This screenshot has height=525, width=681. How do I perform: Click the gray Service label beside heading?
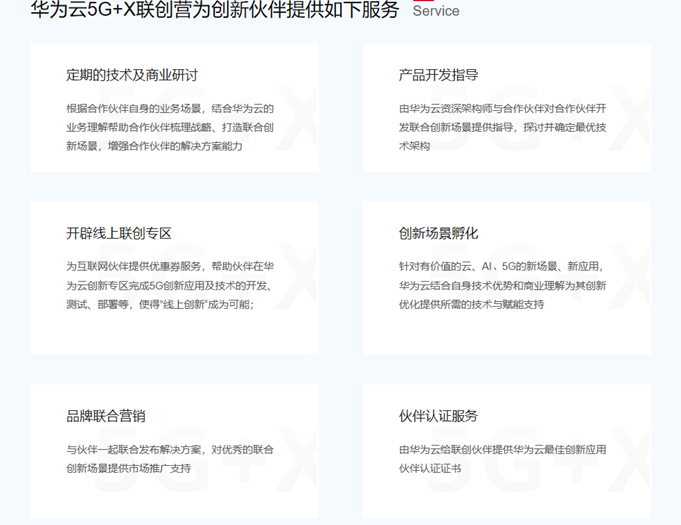pyautogui.click(x=436, y=12)
